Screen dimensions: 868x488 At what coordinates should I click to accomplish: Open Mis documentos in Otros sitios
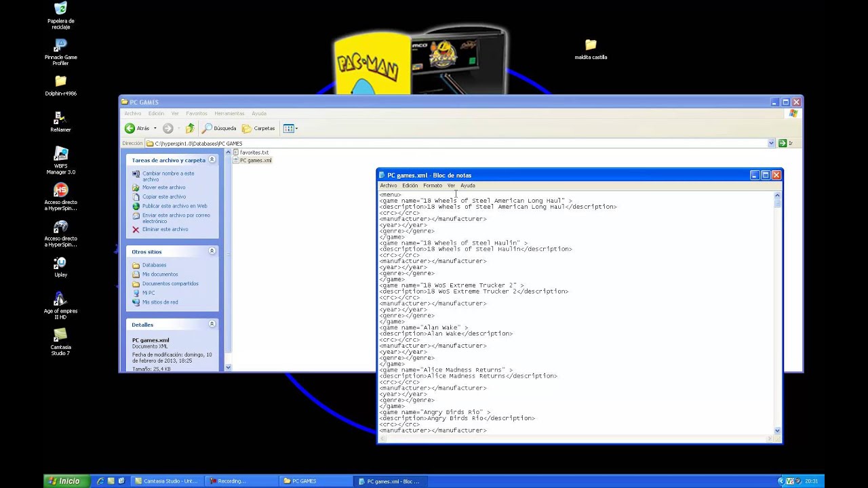click(x=160, y=274)
